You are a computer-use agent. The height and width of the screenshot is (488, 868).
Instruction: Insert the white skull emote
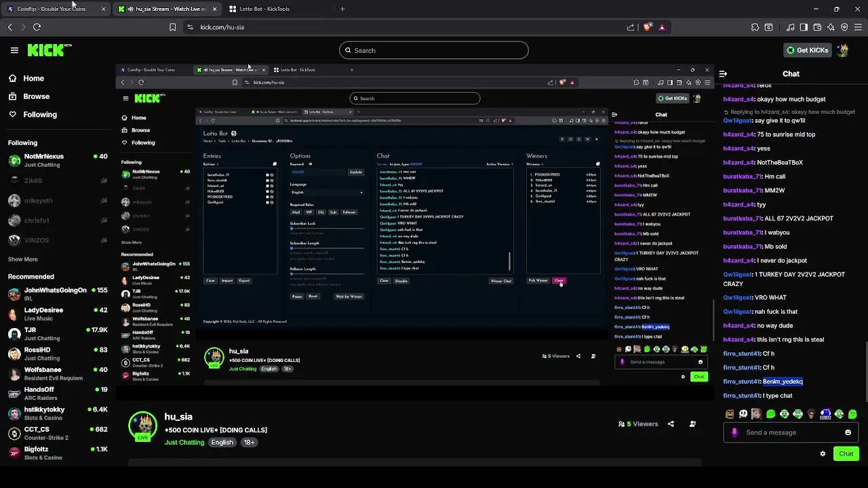[743, 414]
